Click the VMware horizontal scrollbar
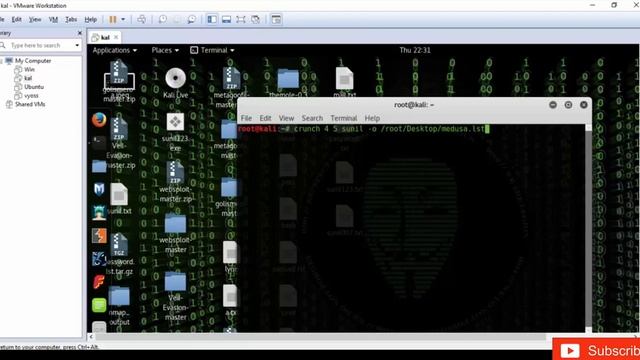This screenshot has width=640, height=360. pyautogui.click(x=320, y=337)
